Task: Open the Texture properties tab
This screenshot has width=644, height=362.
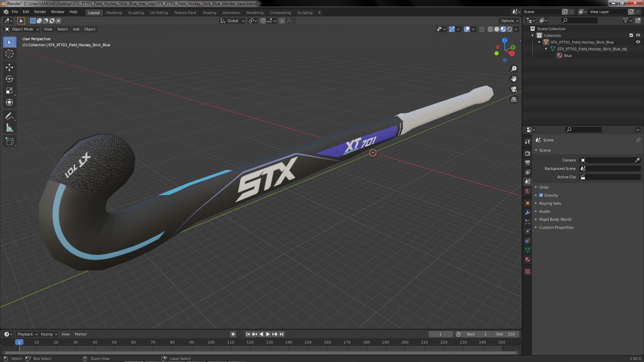Action: point(528,271)
